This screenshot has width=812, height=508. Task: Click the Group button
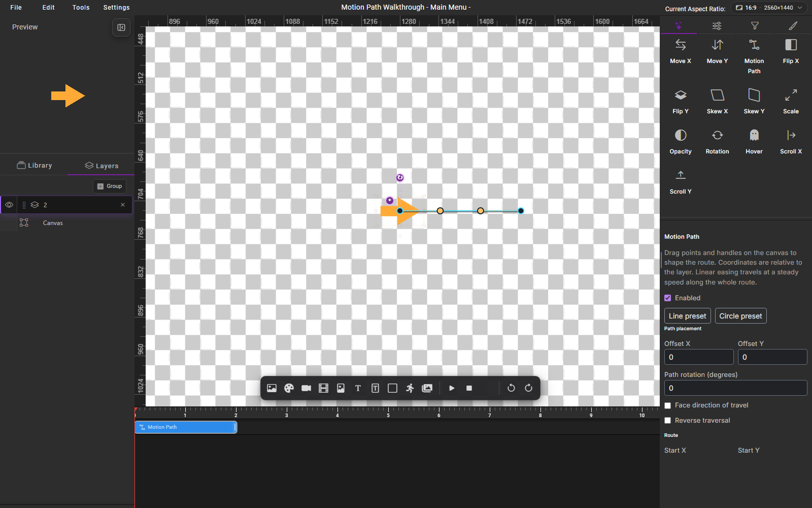[x=110, y=186]
